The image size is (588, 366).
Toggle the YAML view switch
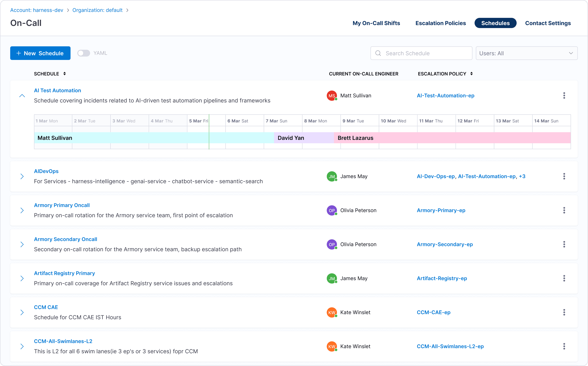point(84,53)
